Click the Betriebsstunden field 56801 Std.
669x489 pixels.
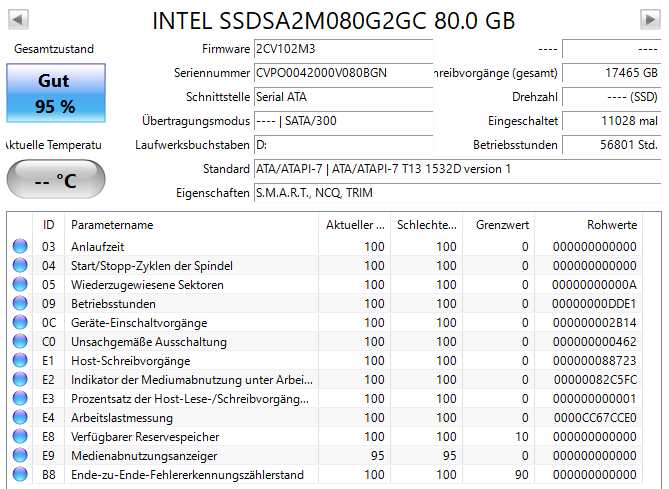(612, 145)
